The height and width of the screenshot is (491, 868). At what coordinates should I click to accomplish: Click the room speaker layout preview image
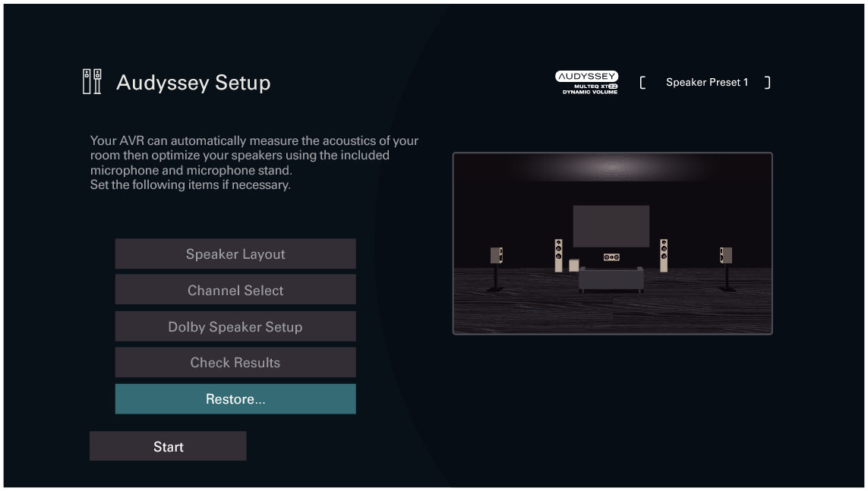[612, 244]
